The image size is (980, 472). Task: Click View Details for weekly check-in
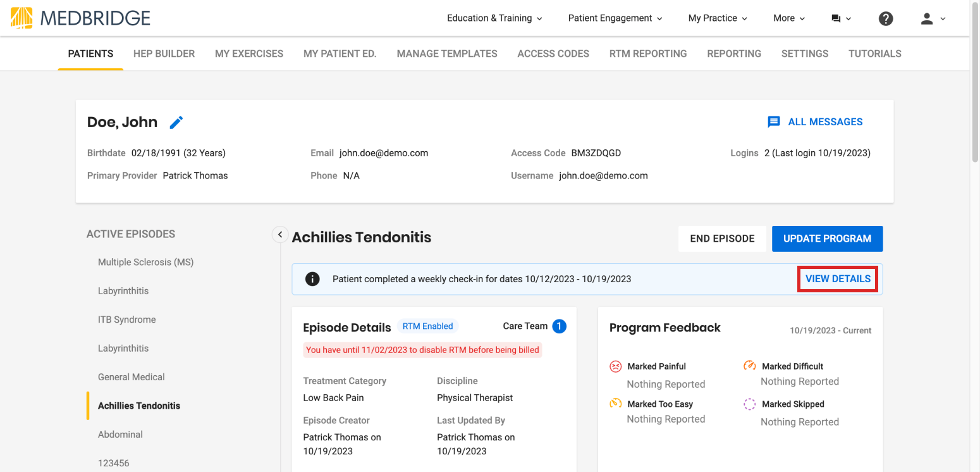(838, 279)
